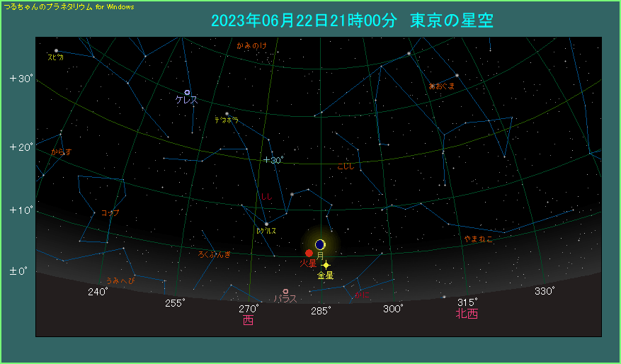Click the しし (Leo) constellation label

click(x=267, y=196)
